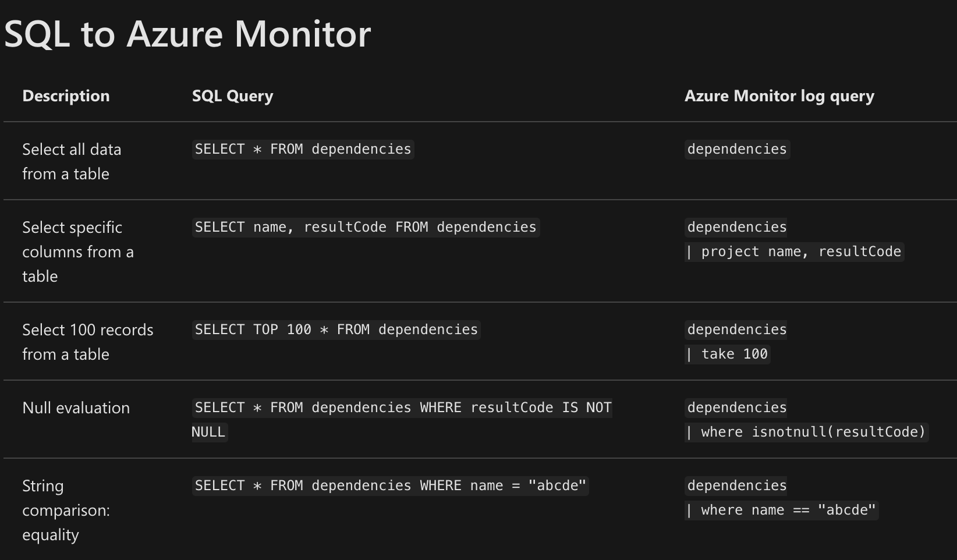Click the 'IS NOT NULL' SQL query

tap(402, 420)
